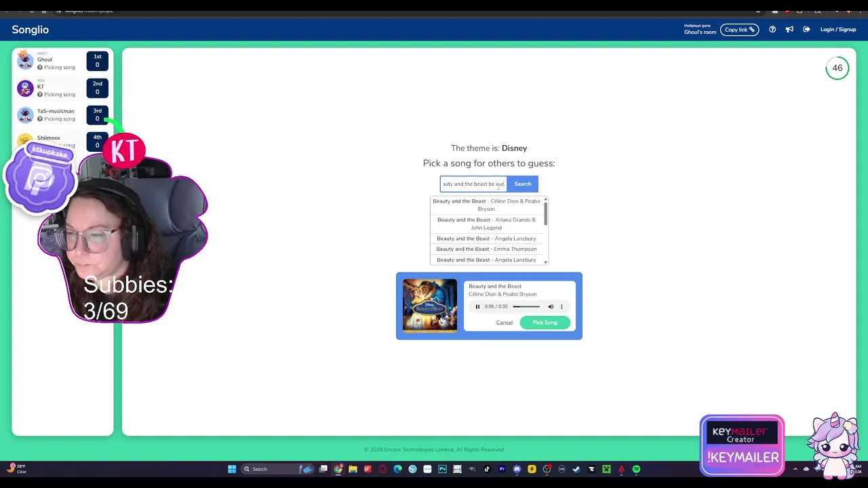
Task: Open Login / Signup
Action: 838,29
